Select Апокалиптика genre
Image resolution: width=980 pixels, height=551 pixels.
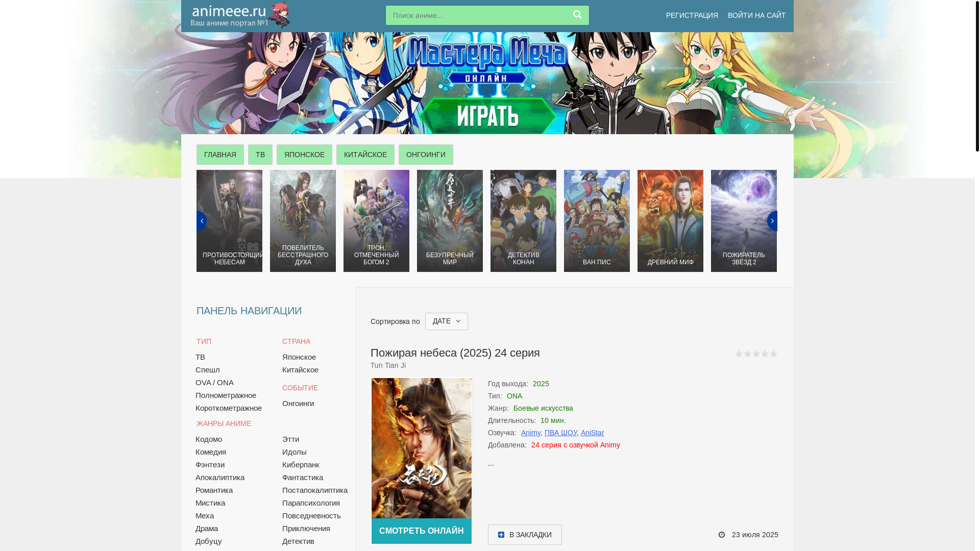220,478
